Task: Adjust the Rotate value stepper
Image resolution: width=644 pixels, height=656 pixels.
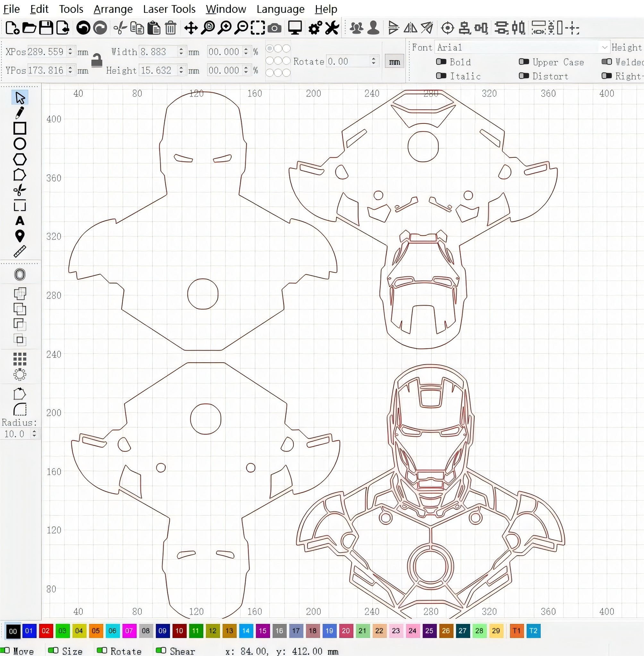Action: click(x=373, y=61)
